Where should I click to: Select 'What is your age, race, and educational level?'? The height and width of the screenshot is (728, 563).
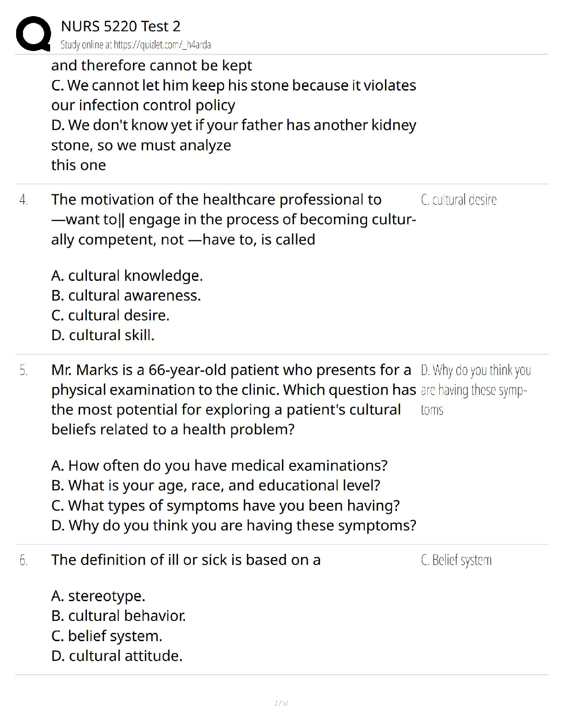(216, 485)
